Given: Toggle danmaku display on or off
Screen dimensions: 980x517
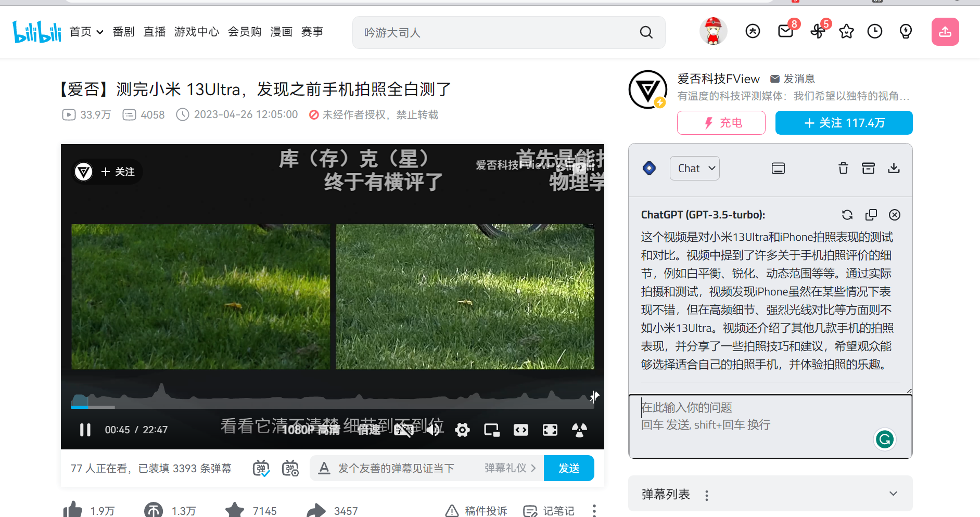Looking at the screenshot, I should pyautogui.click(x=261, y=469).
